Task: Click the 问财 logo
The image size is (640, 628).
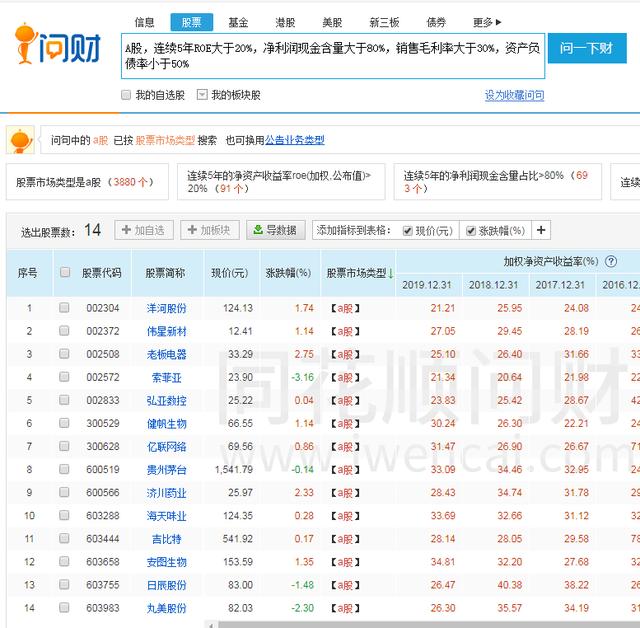Action: tap(58, 45)
